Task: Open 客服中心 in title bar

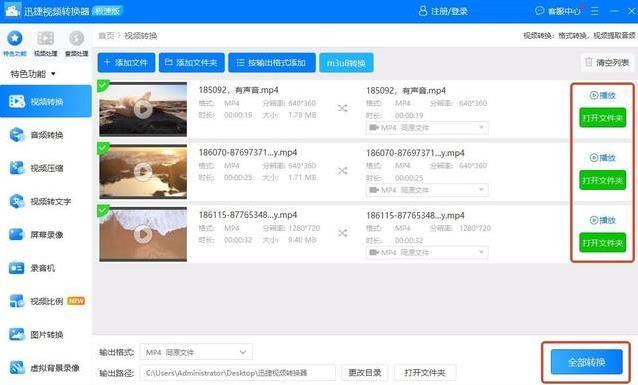Action: pyautogui.click(x=558, y=11)
